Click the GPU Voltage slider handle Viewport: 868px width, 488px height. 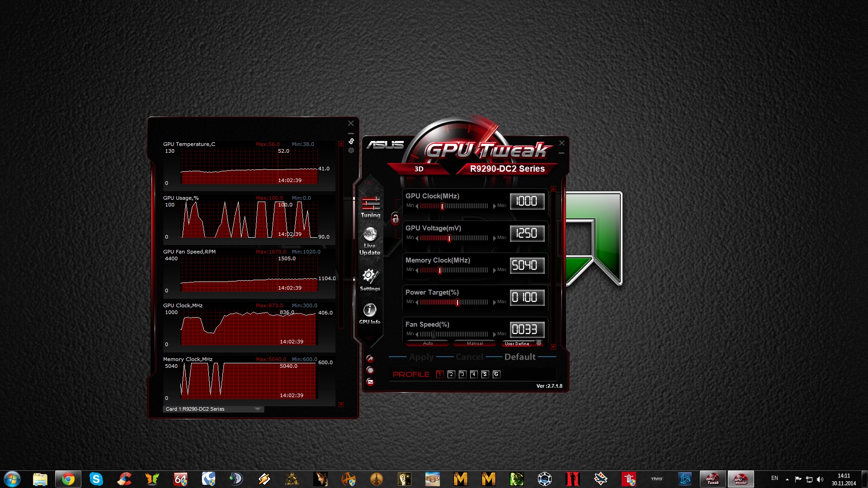449,238
